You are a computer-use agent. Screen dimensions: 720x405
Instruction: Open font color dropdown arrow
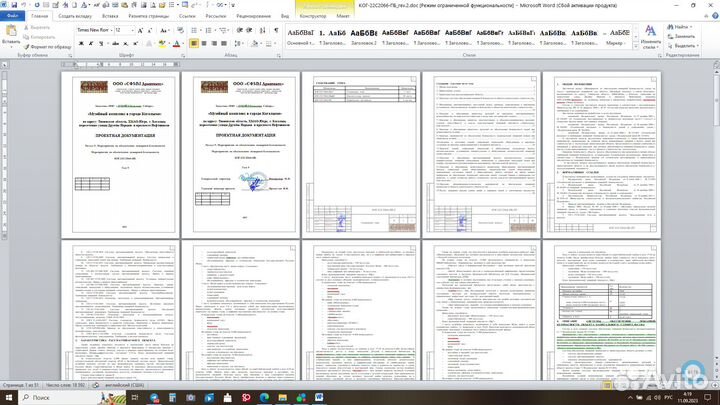[x=182, y=44]
